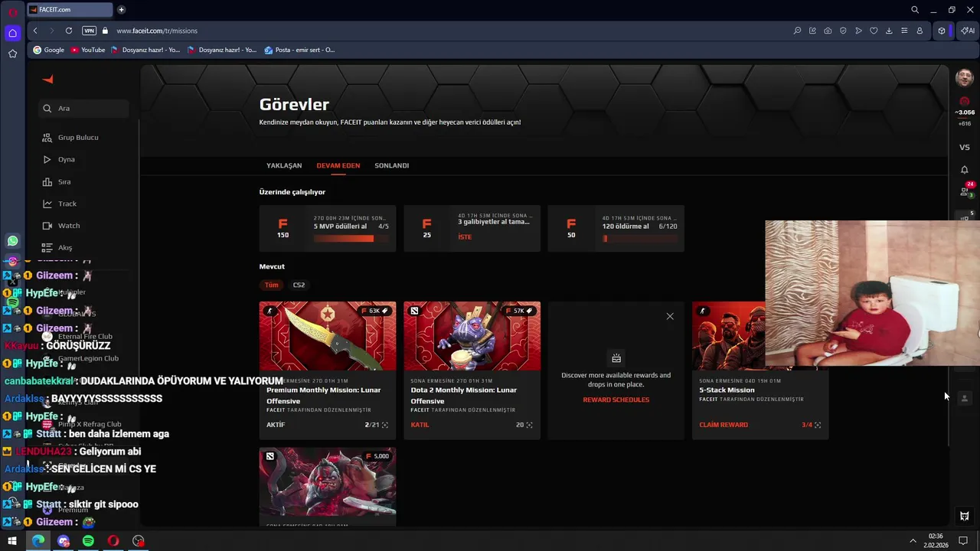
Task: Click AKTİF on Premium Monthly Mission
Action: coord(276,425)
